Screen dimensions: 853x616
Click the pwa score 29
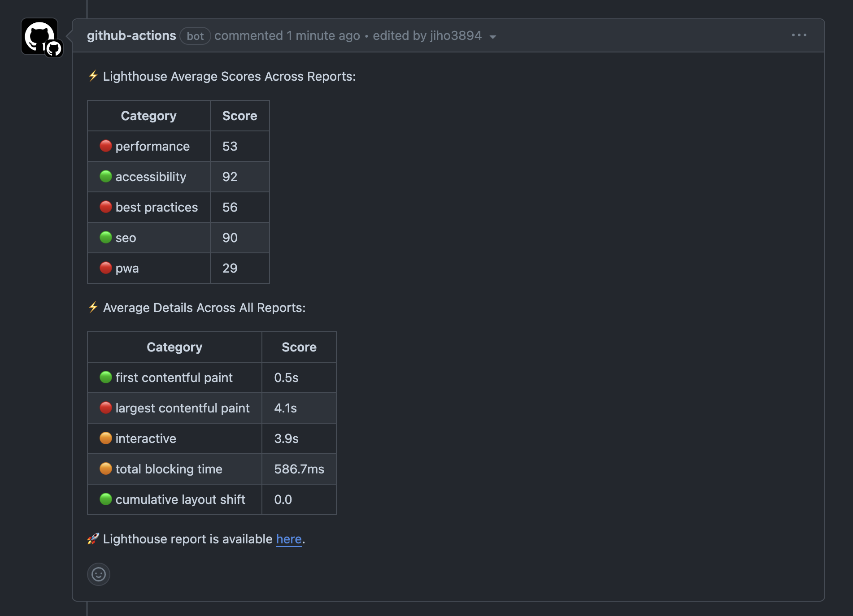click(230, 268)
